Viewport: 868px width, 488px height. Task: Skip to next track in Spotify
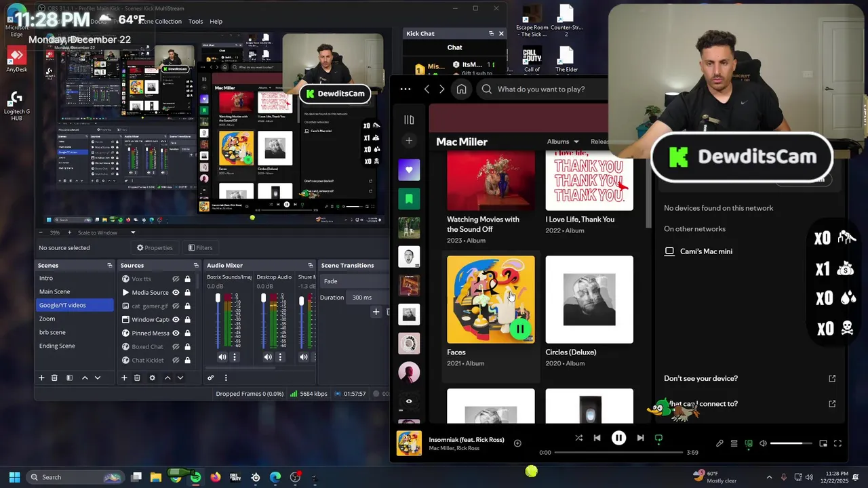coord(640,438)
